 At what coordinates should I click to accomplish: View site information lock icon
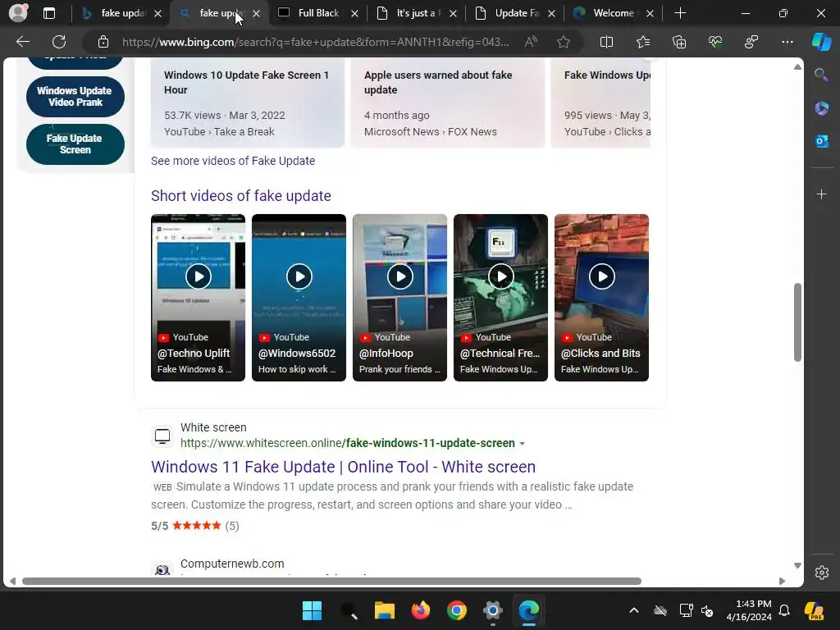coord(103,42)
